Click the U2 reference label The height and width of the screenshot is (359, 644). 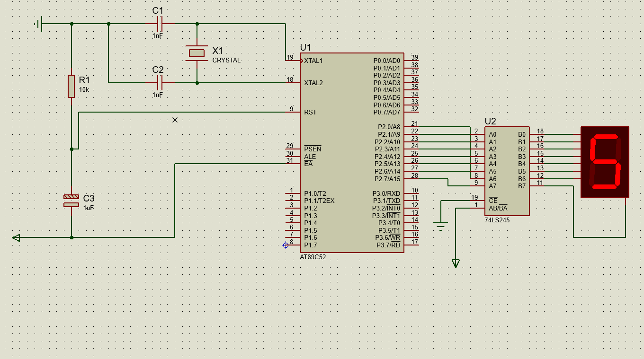point(491,121)
